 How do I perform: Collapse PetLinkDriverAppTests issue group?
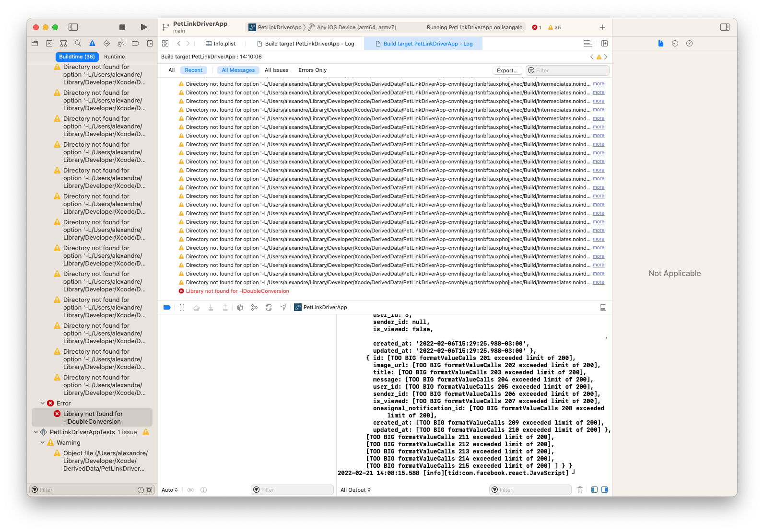tap(36, 432)
